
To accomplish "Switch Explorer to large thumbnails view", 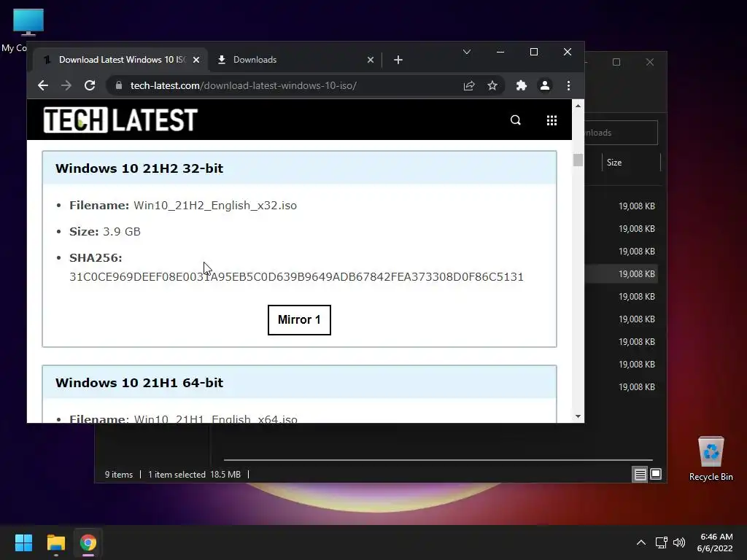I will click(x=656, y=474).
